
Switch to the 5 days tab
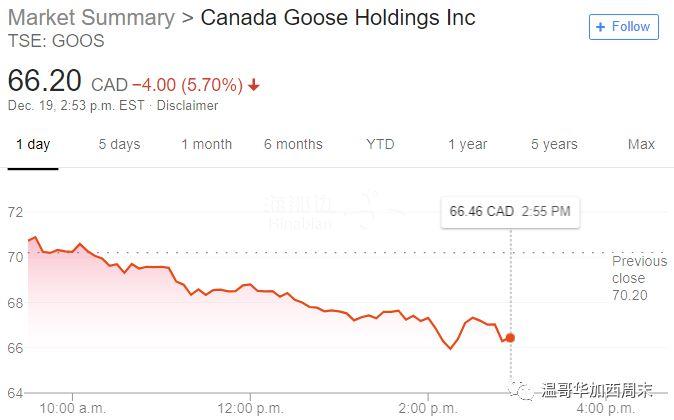[119, 144]
